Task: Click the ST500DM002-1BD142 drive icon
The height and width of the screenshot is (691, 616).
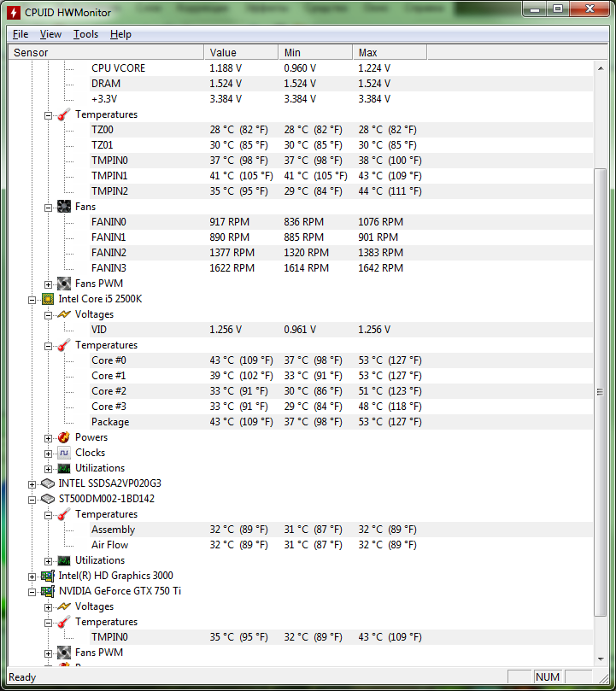Action: click(48, 499)
